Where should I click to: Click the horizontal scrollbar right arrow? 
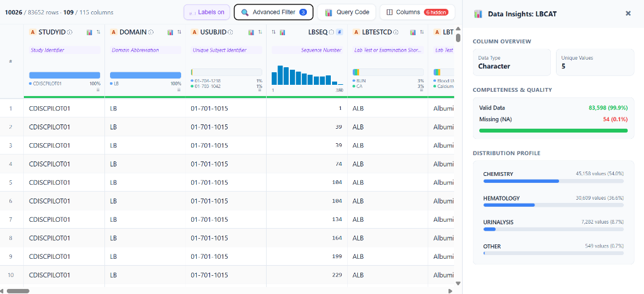pos(450,291)
